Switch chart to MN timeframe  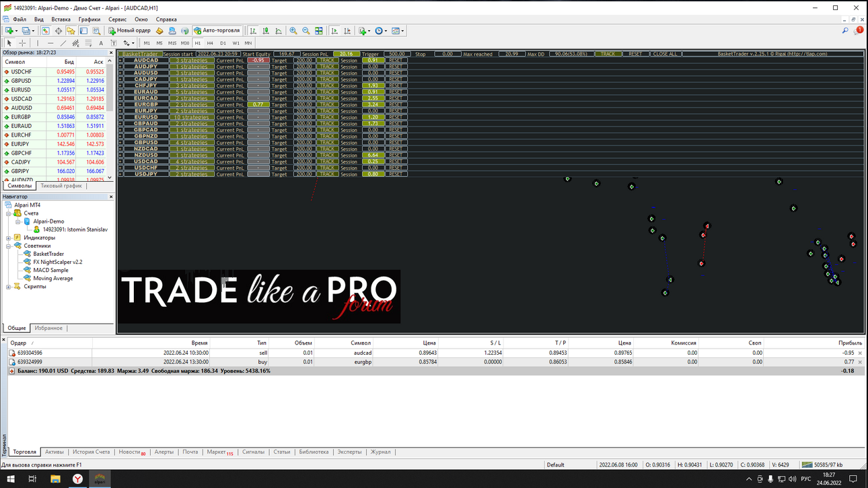[248, 43]
